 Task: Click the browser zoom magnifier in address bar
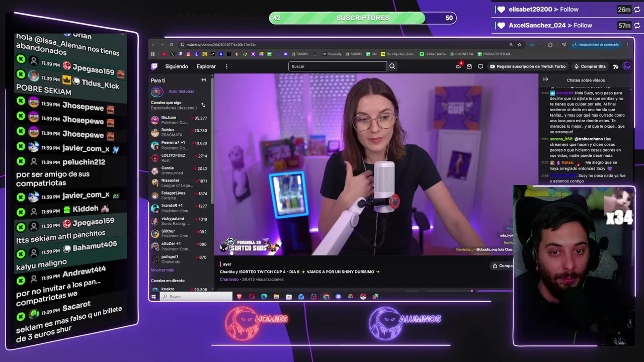coord(511,45)
